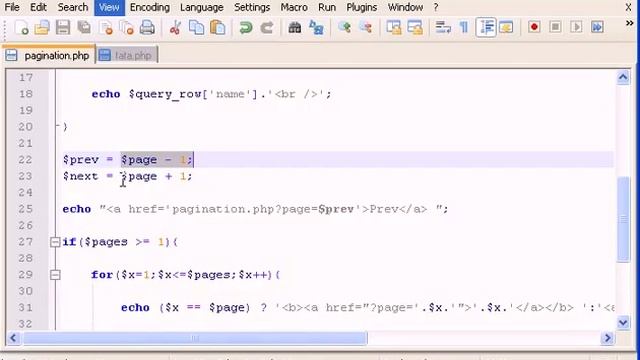Open the Language menu

(202, 7)
